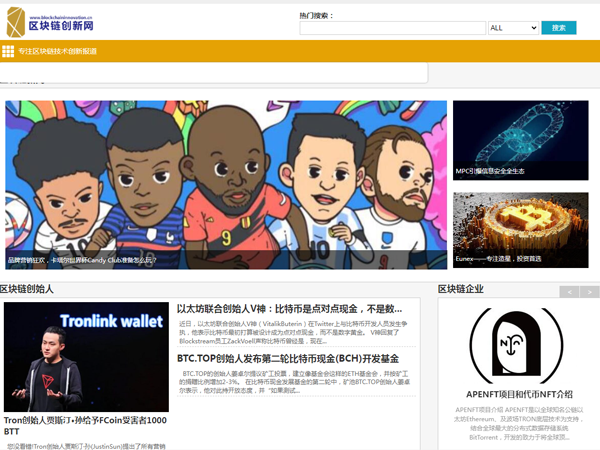Open APENFT项目和代币NFT介绍 article title
Viewport: 600px width, 450px height.
point(519,394)
